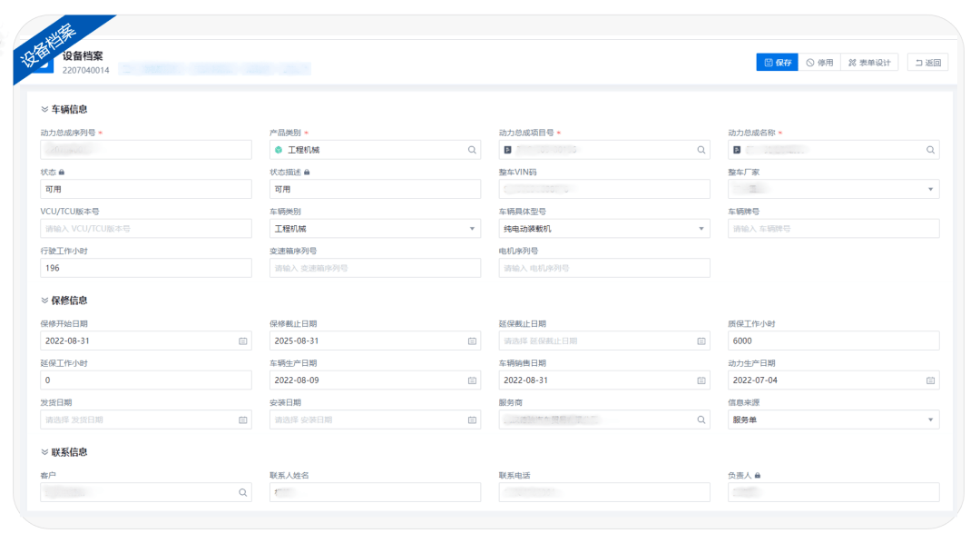Collapse the 车辆信息 section
980x543 pixels.
point(44,110)
